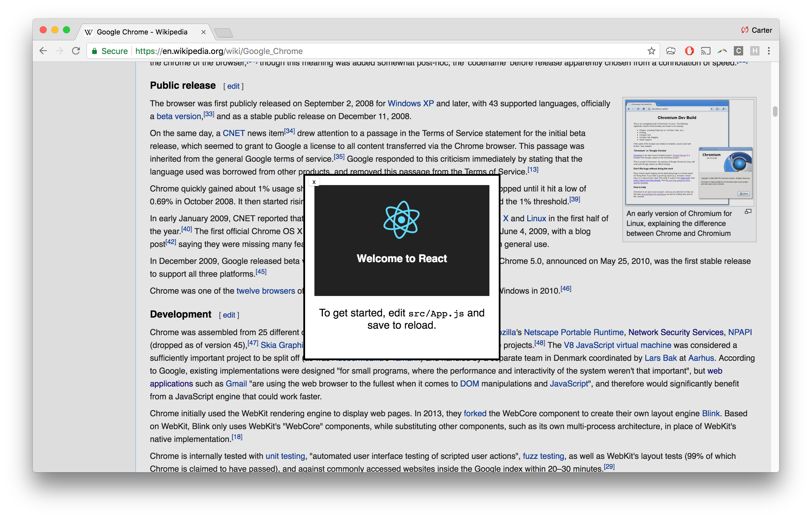Click the address bar URL
Screen dimensions: 812x519
pos(219,51)
